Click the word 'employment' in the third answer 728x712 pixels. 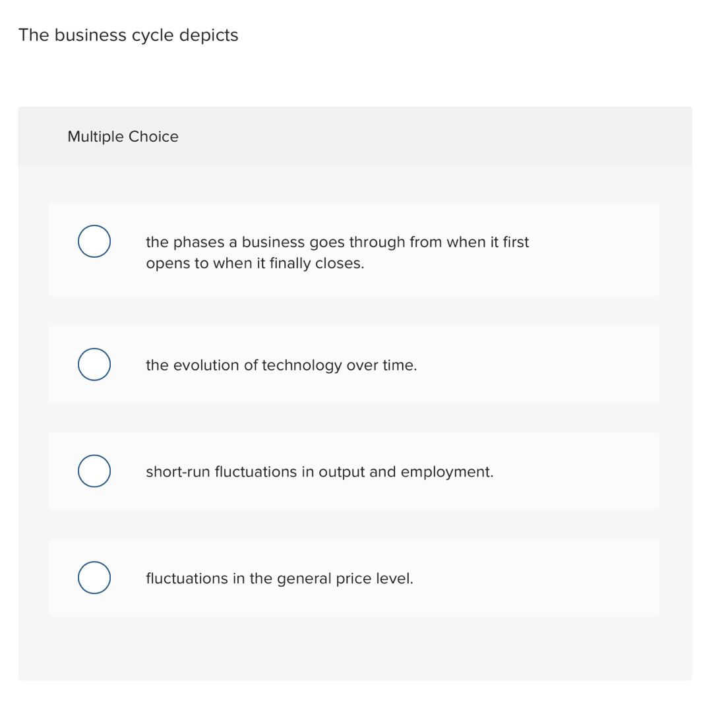click(446, 472)
